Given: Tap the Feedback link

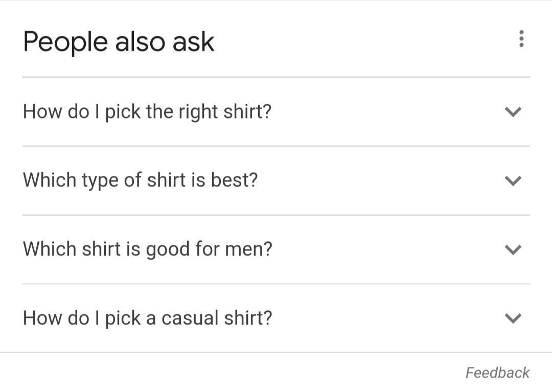Looking at the screenshot, I should click(x=497, y=373).
